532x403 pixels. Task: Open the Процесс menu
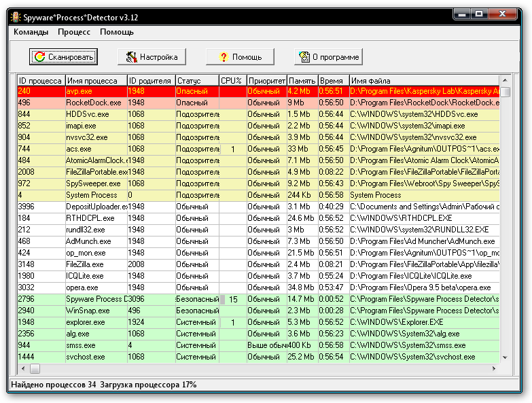click(74, 32)
